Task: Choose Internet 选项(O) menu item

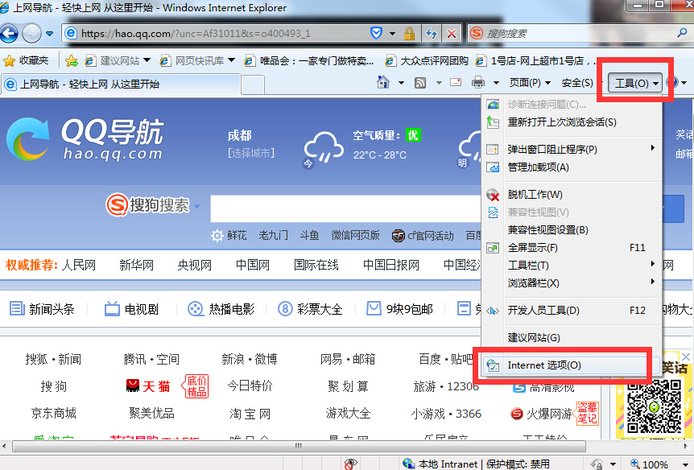Action: point(571,365)
